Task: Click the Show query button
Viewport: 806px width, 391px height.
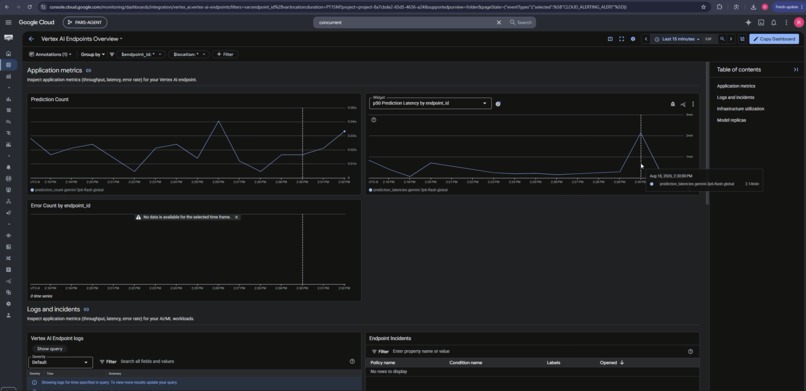Action: point(50,349)
